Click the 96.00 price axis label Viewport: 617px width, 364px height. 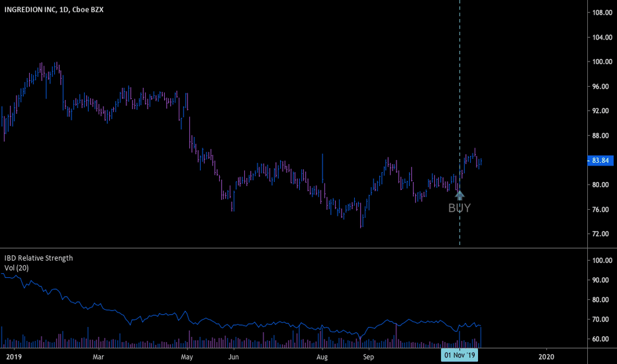(600, 87)
